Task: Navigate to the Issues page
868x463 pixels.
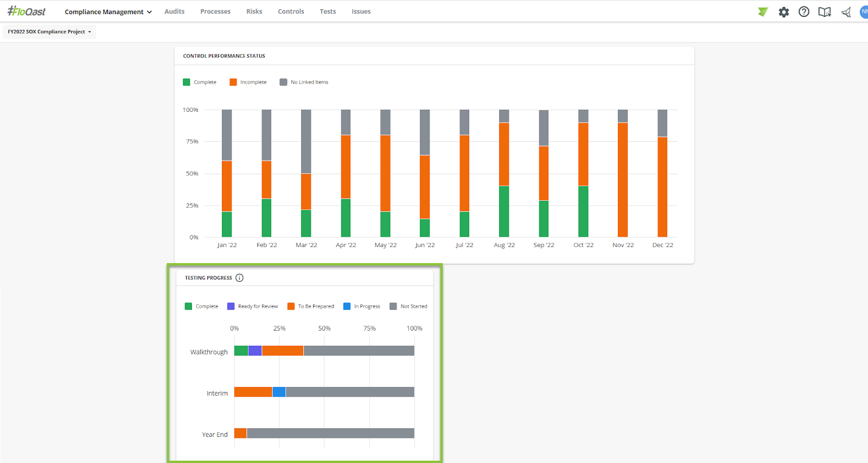Action: pyautogui.click(x=361, y=11)
